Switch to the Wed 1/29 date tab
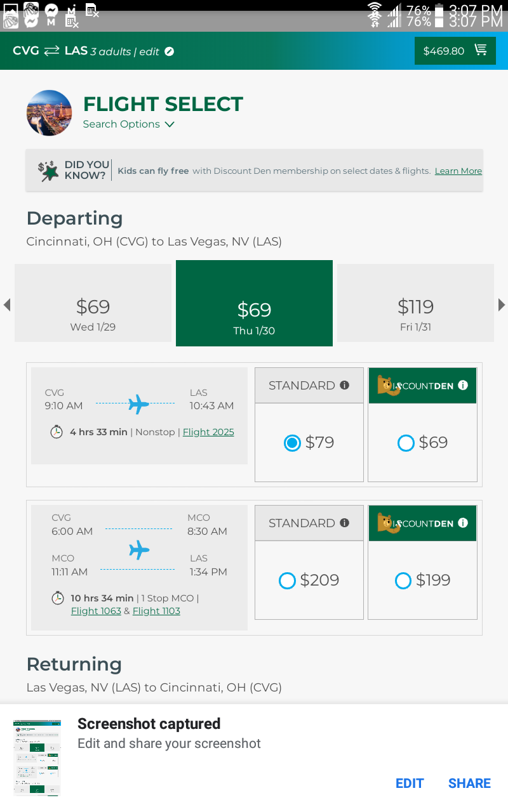 (x=93, y=313)
